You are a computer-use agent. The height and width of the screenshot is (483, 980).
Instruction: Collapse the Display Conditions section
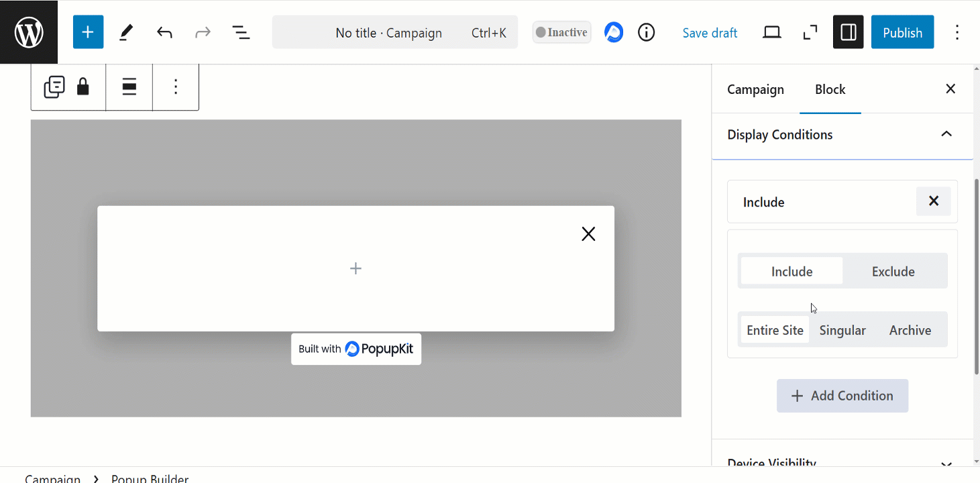[946, 134]
